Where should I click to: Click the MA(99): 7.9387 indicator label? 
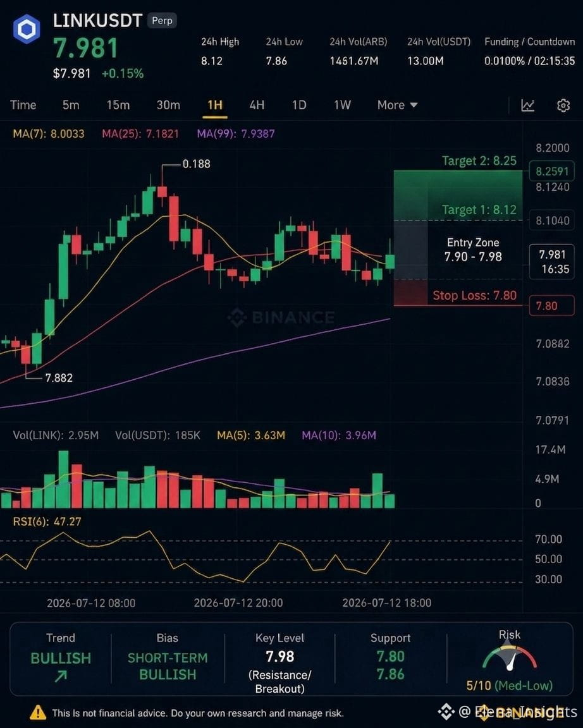click(236, 134)
